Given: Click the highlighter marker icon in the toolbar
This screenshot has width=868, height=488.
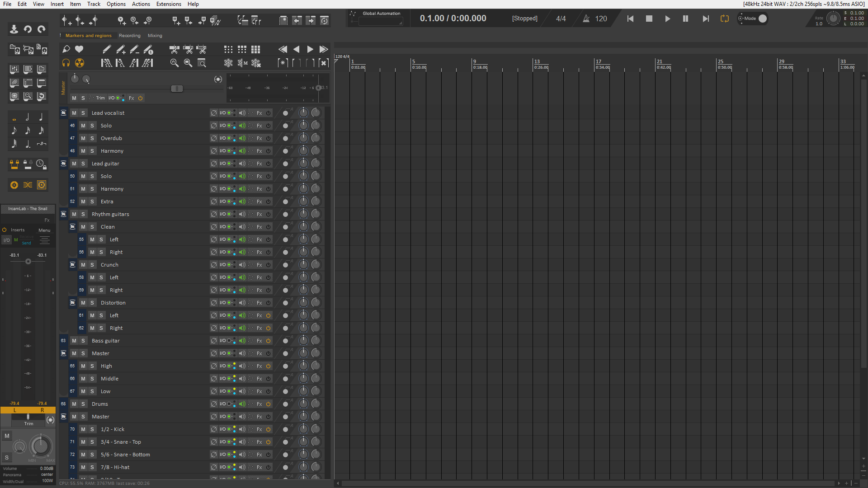Looking at the screenshot, I should [x=66, y=49].
